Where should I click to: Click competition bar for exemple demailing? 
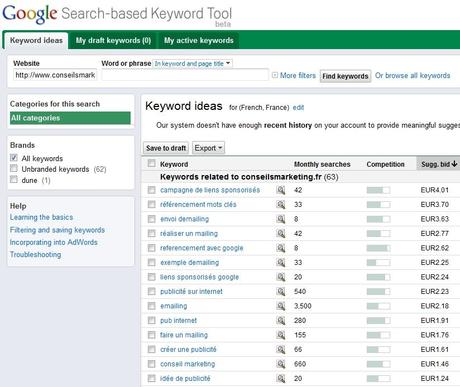(378, 263)
